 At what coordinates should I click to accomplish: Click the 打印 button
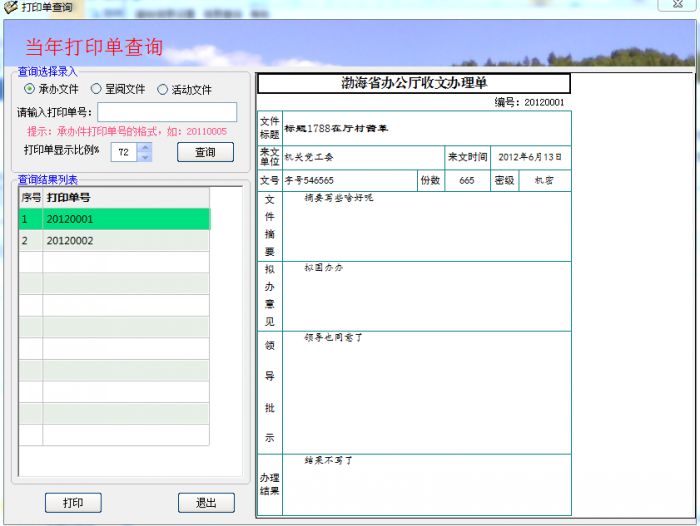(x=73, y=503)
